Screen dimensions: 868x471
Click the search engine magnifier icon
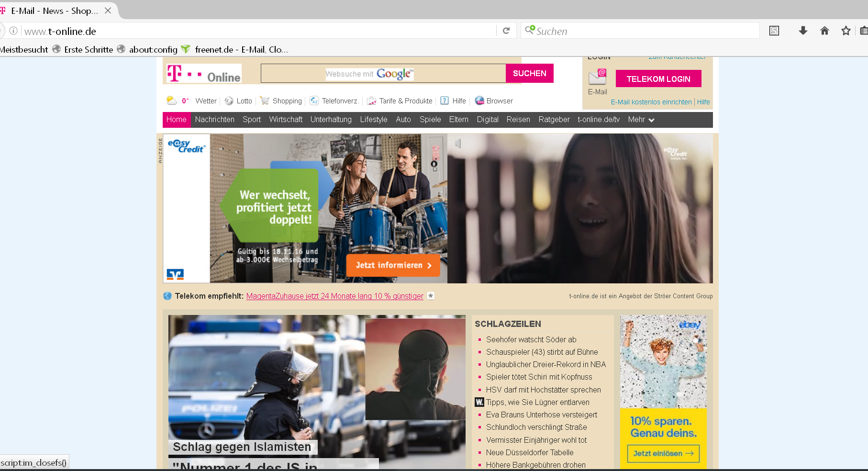pyautogui.click(x=530, y=30)
